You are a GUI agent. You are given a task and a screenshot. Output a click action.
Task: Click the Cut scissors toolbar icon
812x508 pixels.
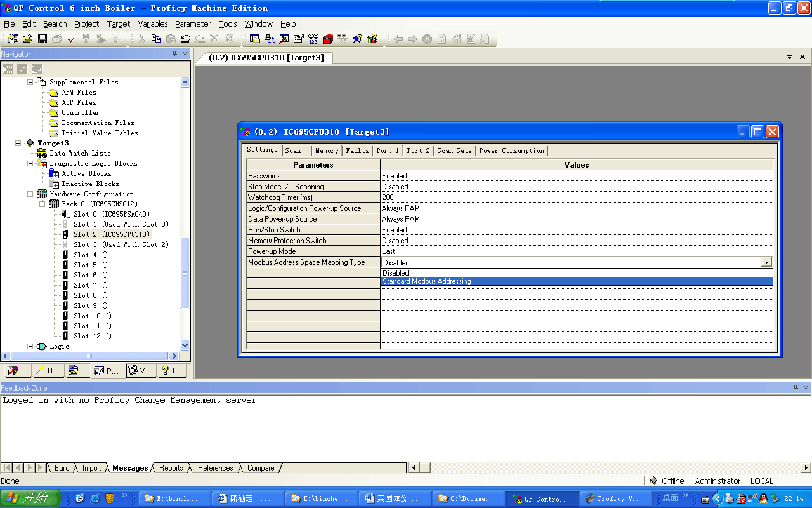(x=141, y=39)
